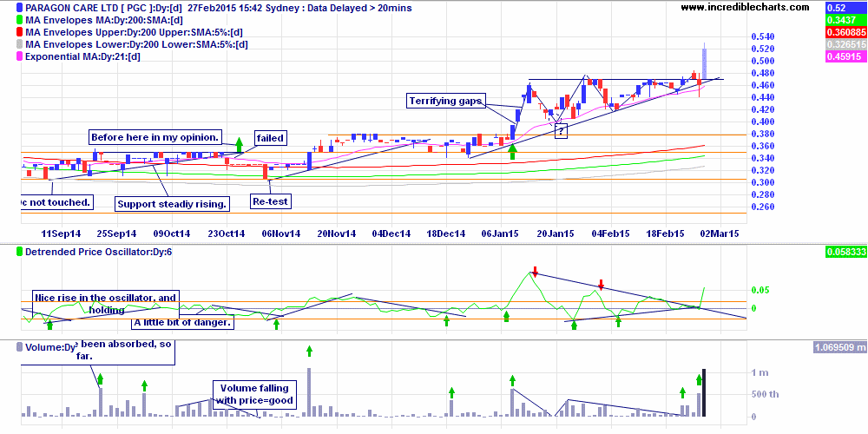Click the 04Dec14 date axis label

click(391, 234)
